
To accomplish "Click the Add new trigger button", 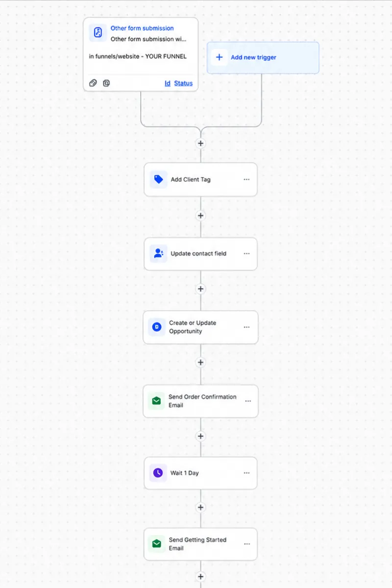I will 263,57.
